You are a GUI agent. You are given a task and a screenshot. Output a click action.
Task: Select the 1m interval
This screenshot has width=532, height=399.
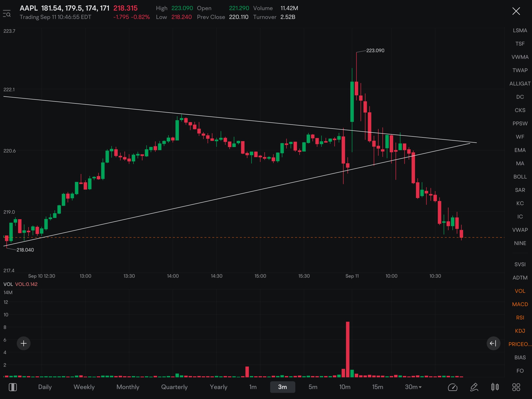pyautogui.click(x=253, y=387)
